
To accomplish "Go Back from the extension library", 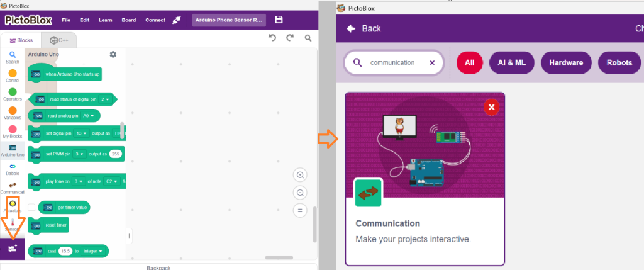I will coord(364,28).
